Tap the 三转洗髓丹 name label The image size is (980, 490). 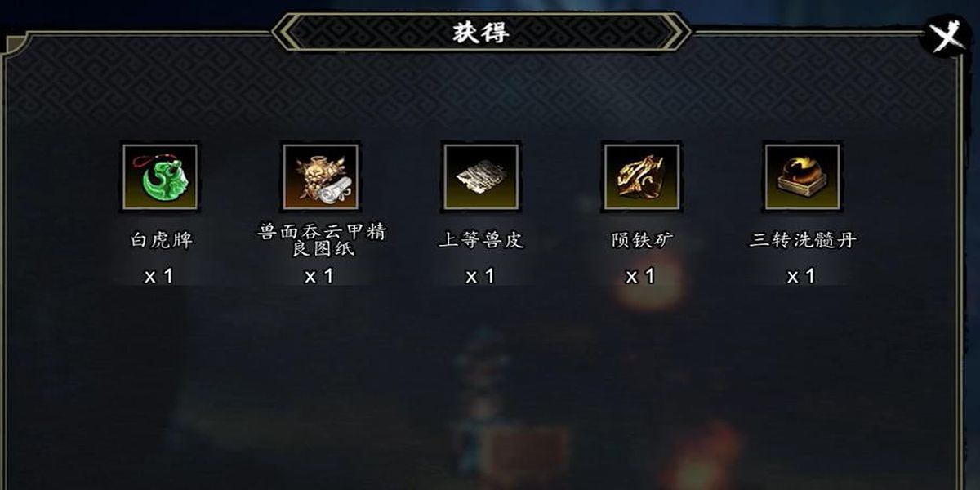pyautogui.click(x=802, y=240)
